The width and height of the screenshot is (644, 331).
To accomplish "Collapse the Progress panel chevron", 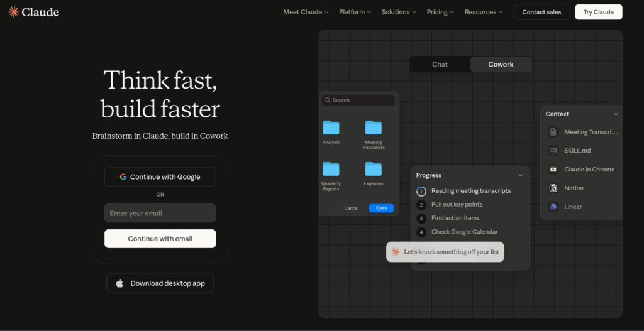I will [521, 175].
